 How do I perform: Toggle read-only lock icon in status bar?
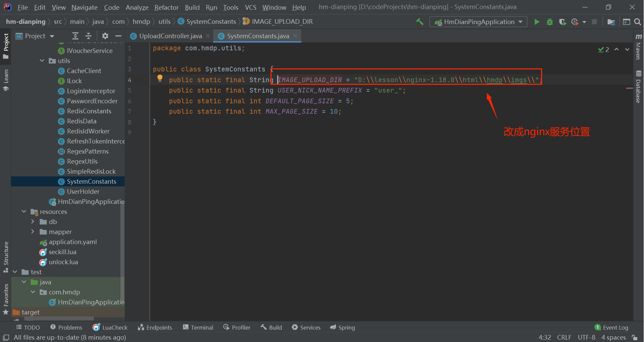coord(635,337)
